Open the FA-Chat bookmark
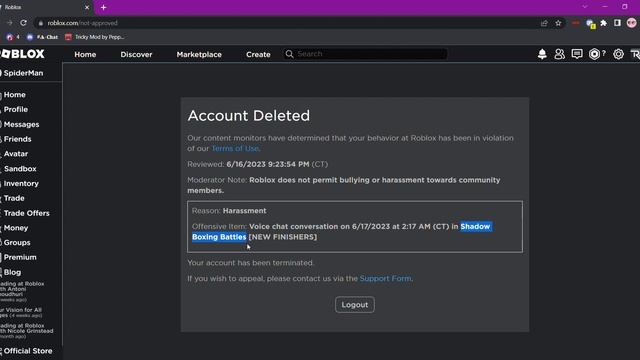This screenshot has width=640, height=360. [x=42, y=37]
